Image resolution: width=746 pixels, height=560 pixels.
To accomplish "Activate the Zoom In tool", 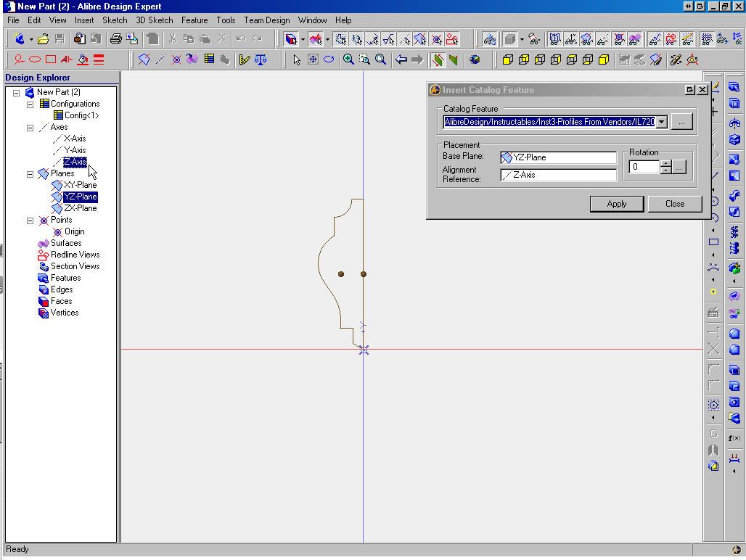I will pyautogui.click(x=348, y=59).
